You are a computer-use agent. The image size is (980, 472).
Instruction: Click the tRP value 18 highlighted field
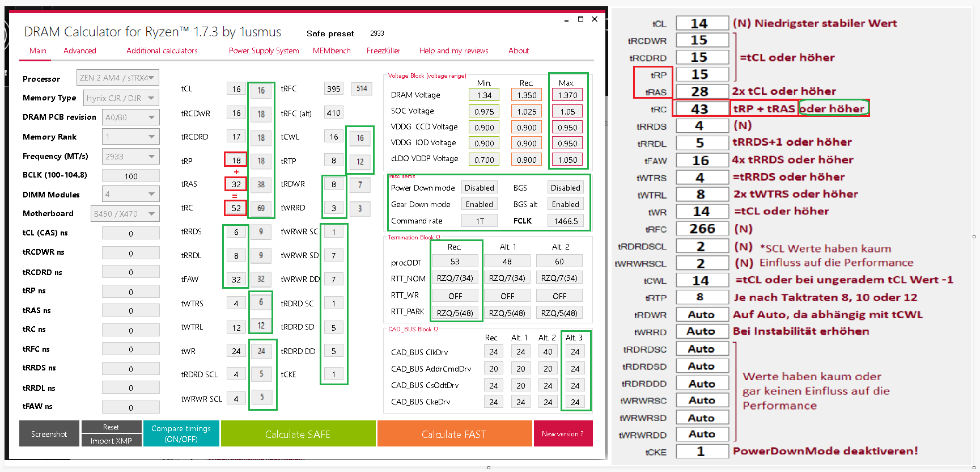point(236,161)
